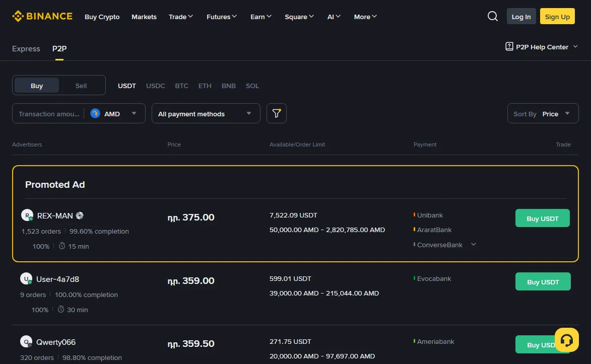591x364 pixels.
Task: Open the support chat headset icon
Action: 566,340
